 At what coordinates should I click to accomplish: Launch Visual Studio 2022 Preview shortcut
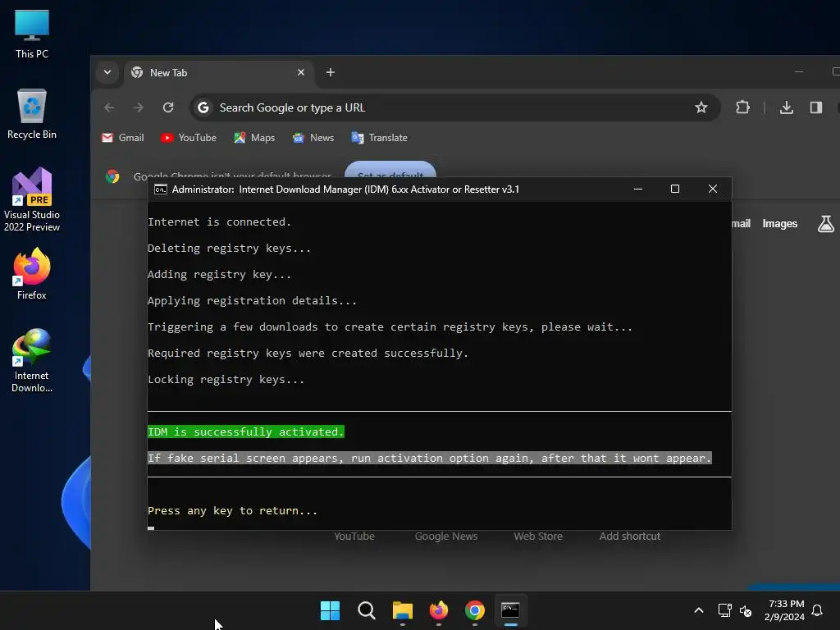pos(32,199)
